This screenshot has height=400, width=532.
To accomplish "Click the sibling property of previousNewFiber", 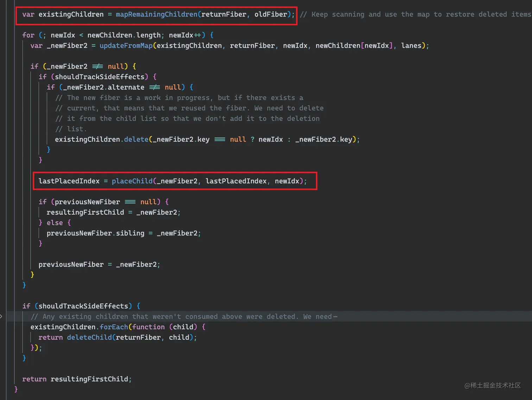I will (130, 233).
